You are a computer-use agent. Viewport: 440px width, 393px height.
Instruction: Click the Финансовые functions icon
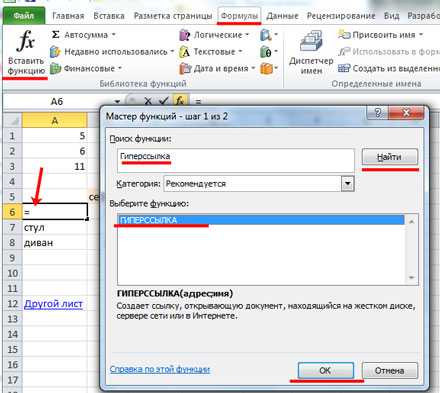[55, 69]
